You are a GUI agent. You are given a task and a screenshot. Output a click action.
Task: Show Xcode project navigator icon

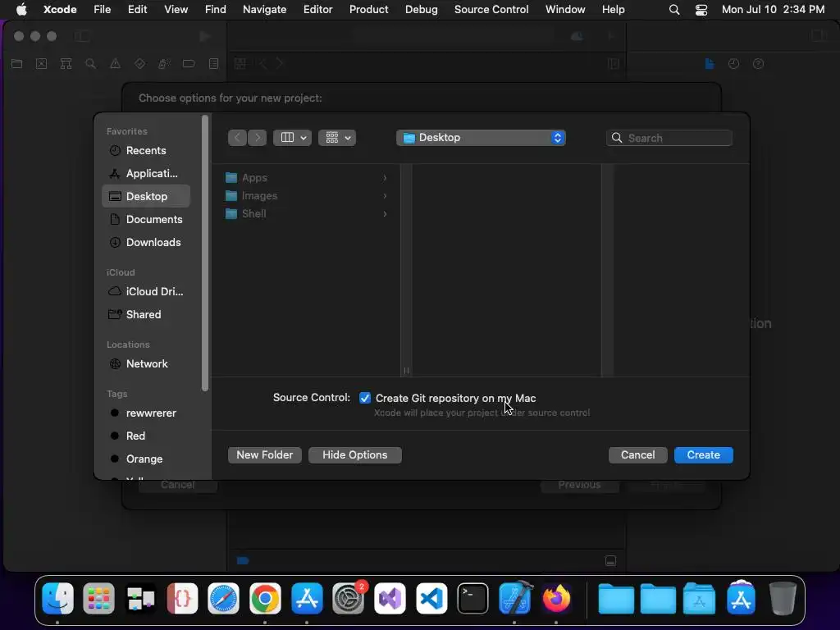pyautogui.click(x=16, y=64)
